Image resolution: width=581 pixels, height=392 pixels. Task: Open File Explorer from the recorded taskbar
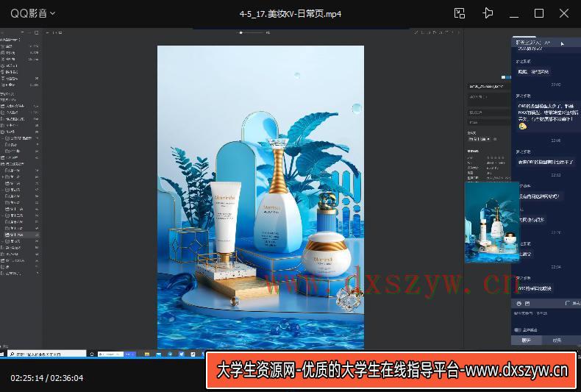point(147,354)
